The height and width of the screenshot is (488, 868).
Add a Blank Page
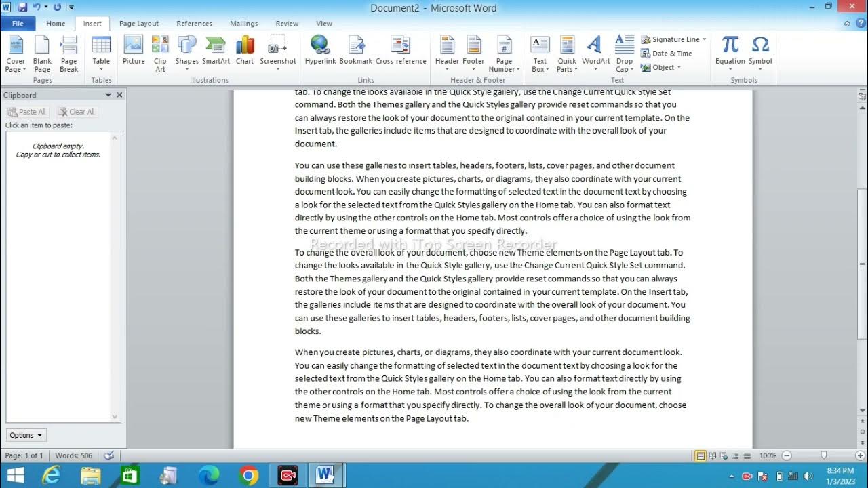pos(42,54)
